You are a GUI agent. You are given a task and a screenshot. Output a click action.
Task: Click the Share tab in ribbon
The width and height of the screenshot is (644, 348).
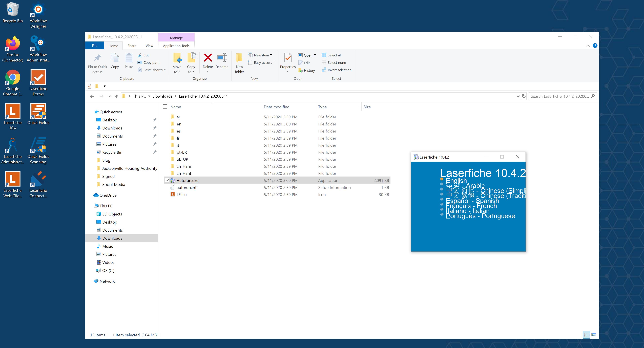click(132, 45)
